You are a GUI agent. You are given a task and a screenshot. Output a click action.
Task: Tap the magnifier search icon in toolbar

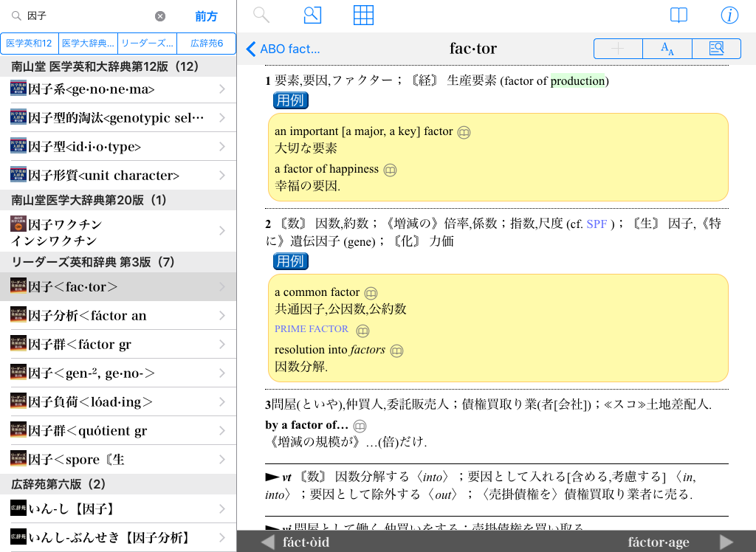click(261, 15)
